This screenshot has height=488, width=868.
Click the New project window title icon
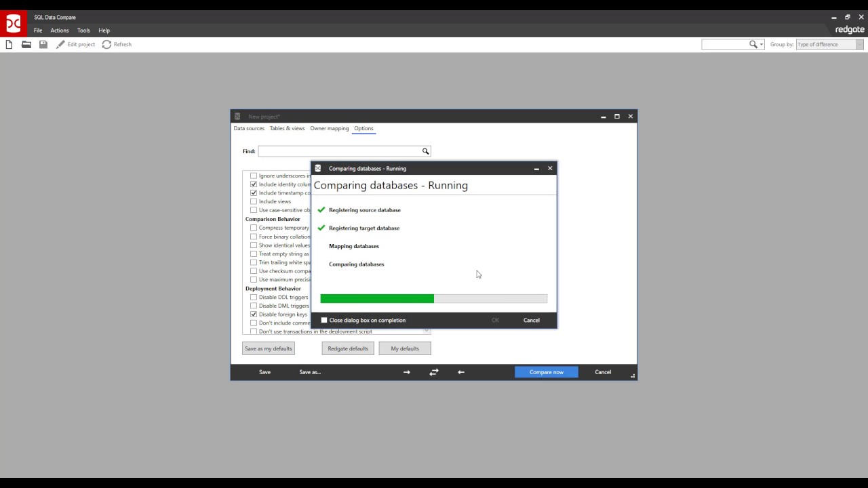pos(237,117)
